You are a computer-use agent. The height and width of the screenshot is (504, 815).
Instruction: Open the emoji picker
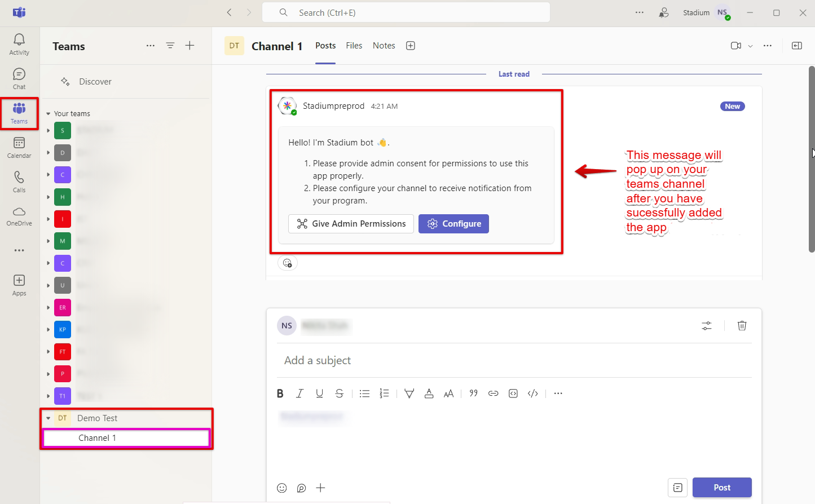pyautogui.click(x=282, y=488)
